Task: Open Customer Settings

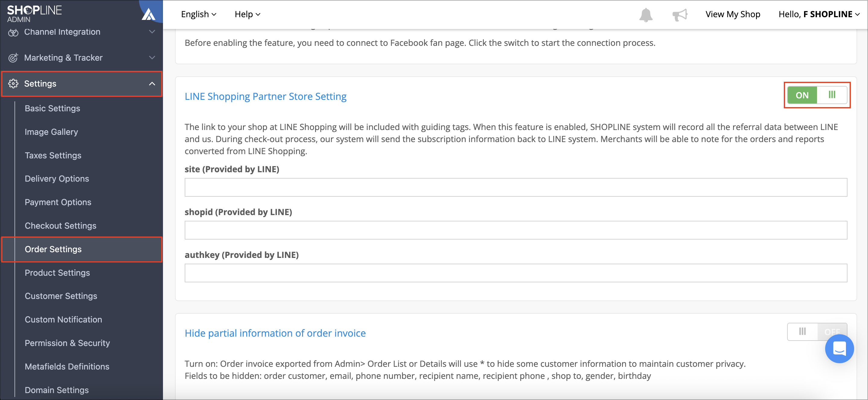Action: coord(61,296)
